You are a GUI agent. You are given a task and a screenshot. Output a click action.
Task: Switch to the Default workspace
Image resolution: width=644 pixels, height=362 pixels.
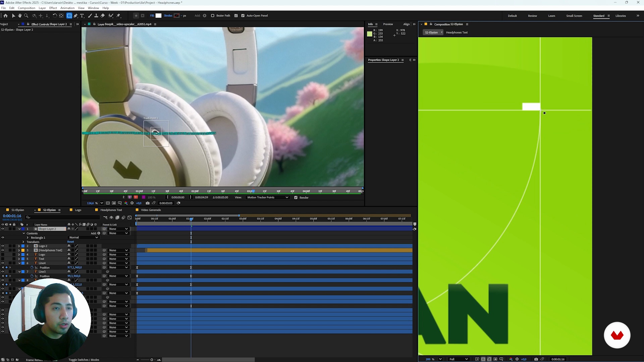point(512,16)
